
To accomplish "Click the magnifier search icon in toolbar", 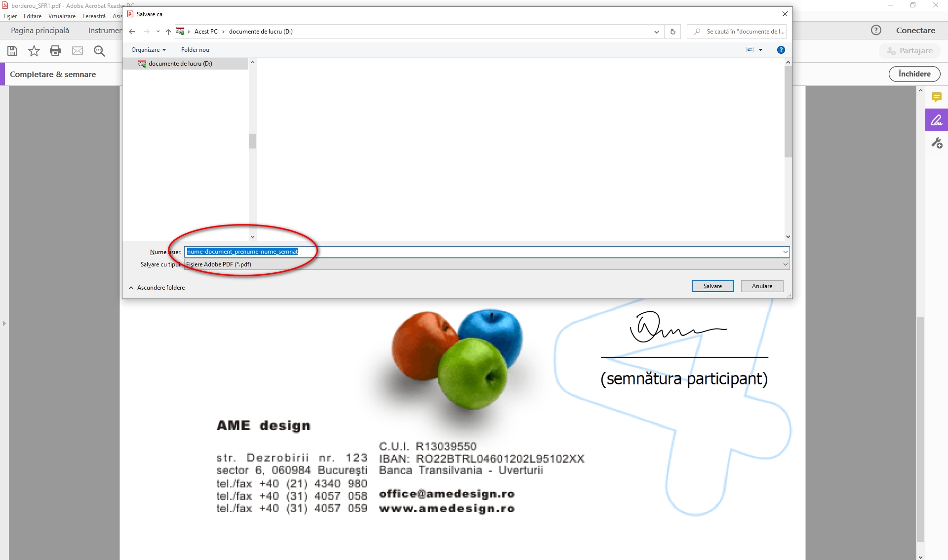I will click(x=99, y=51).
